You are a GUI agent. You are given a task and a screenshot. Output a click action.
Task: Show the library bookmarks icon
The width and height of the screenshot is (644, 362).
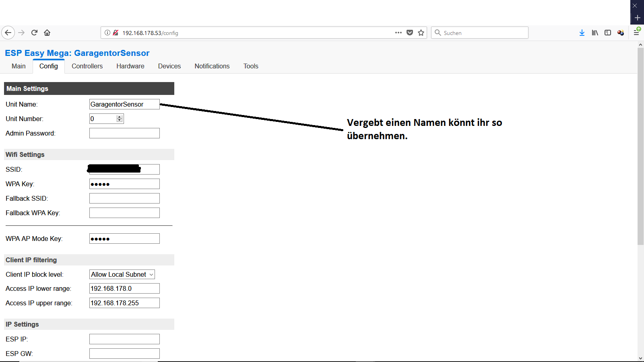(x=594, y=33)
